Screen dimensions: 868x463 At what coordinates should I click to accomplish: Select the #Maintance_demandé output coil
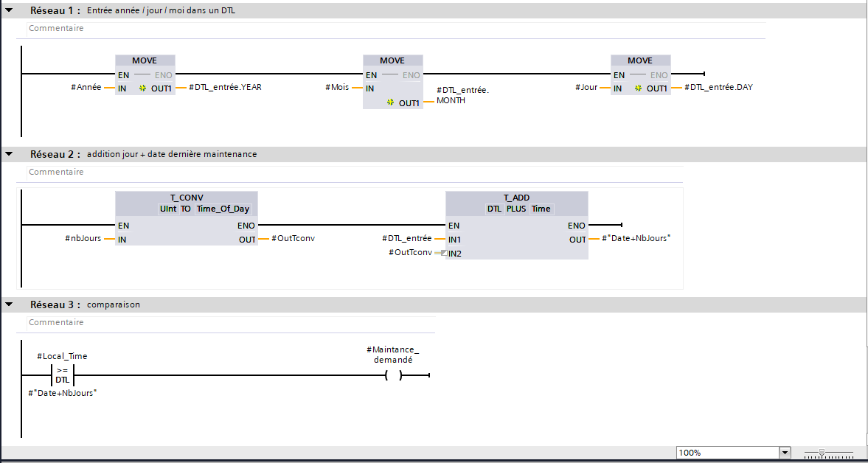point(393,375)
